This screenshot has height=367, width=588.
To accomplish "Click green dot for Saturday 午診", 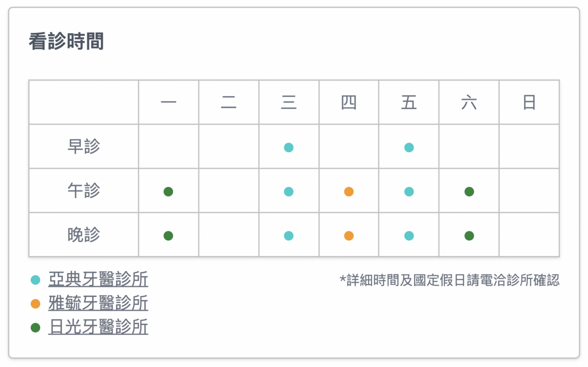I will [x=469, y=191].
